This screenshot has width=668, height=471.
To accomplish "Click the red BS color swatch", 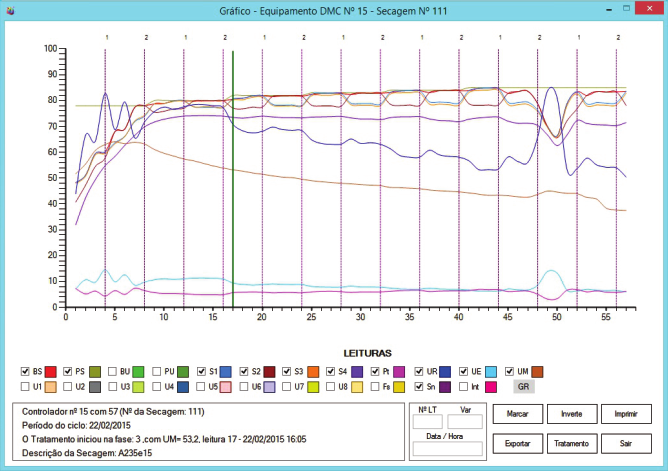I will click(x=52, y=371).
